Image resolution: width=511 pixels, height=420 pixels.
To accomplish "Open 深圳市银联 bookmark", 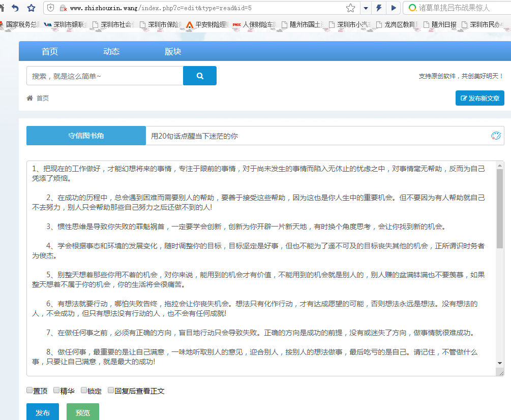I will pos(66,24).
